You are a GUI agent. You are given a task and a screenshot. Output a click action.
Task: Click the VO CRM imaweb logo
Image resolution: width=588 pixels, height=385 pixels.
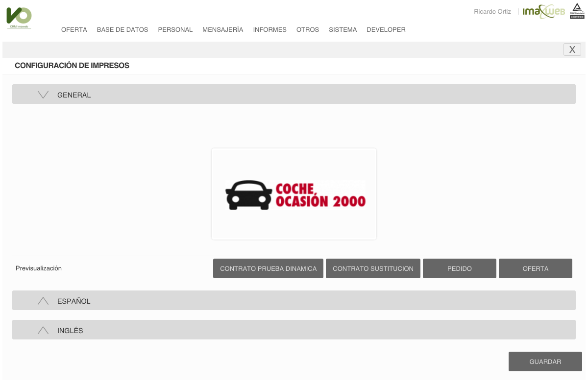pos(19,18)
